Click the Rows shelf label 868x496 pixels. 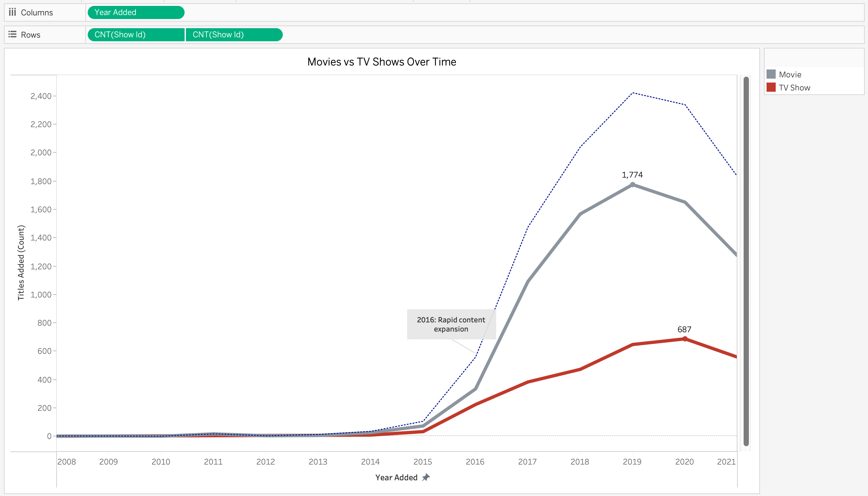tap(31, 35)
